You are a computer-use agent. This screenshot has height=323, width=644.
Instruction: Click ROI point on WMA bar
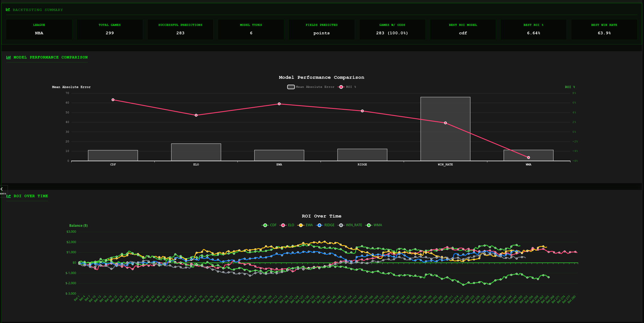pos(528,158)
